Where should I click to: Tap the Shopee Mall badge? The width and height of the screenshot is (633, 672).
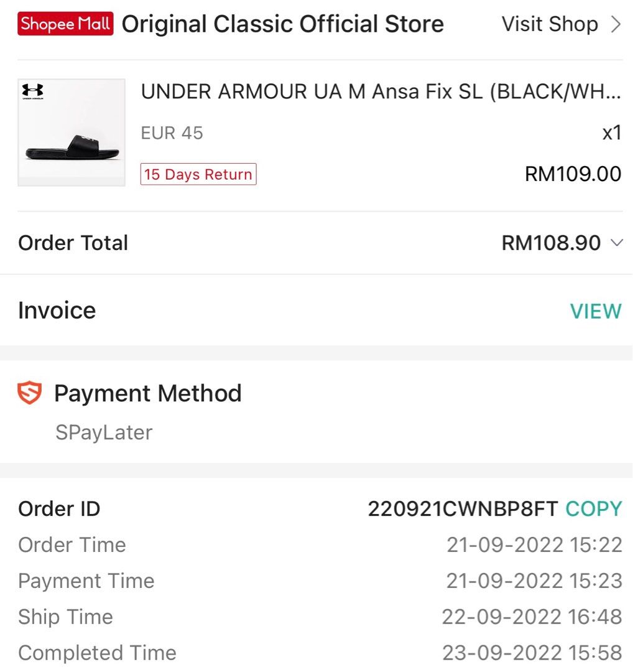[65, 24]
